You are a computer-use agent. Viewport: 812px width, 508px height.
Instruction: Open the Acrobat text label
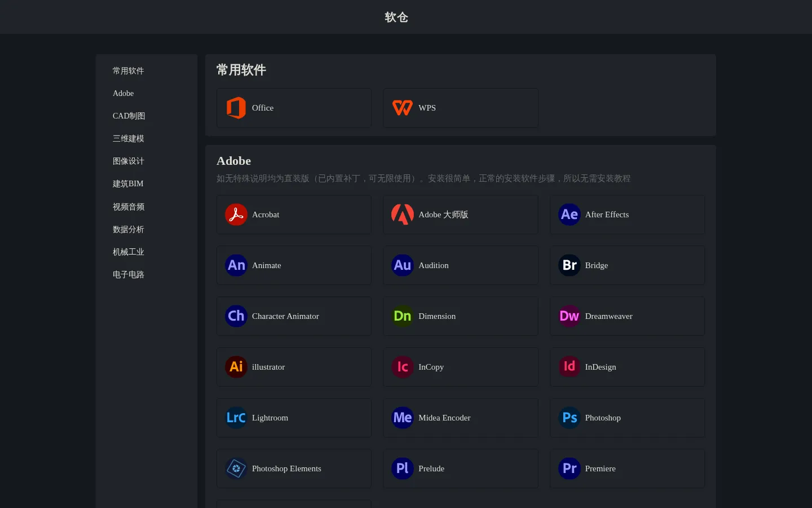266,214
